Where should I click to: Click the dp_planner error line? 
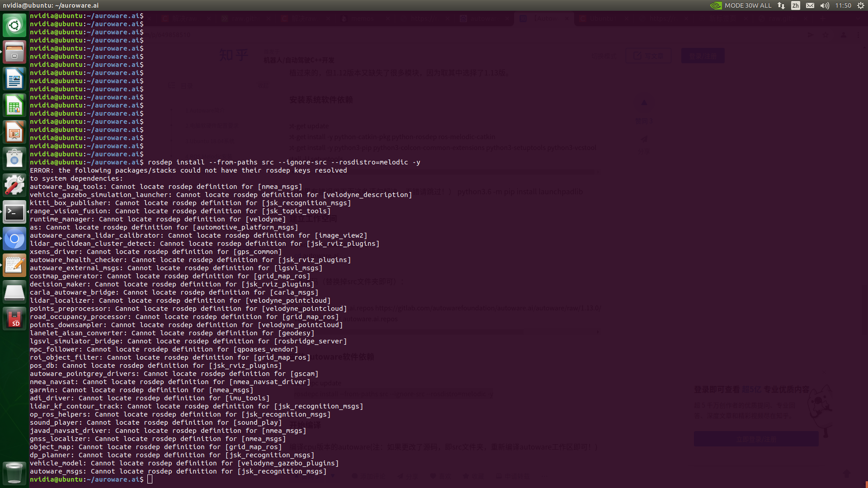point(172,455)
